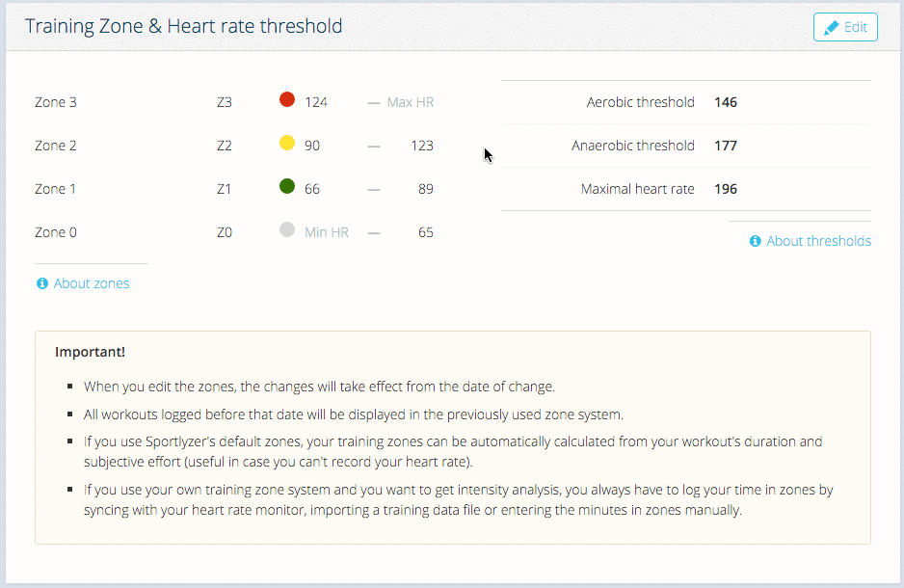Click the Zone 0 upper limit 65
Screen dimensions: 904x588
click(425, 231)
